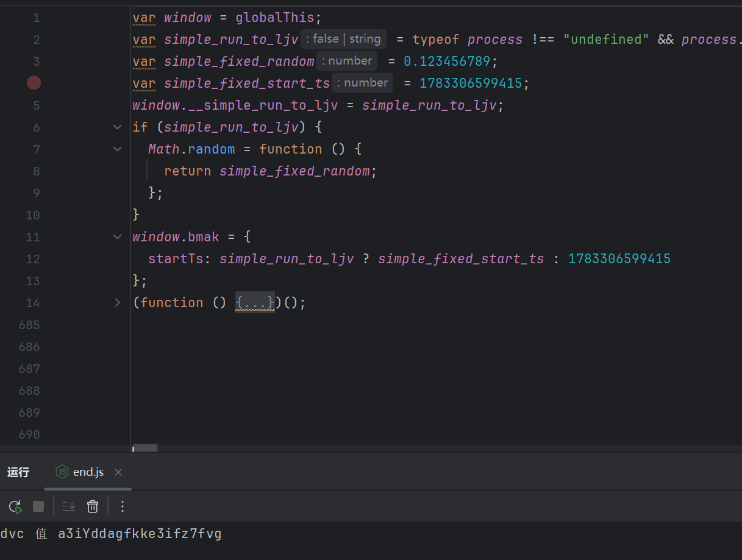Select the Node.js icon on end.js tab

[x=62, y=472]
